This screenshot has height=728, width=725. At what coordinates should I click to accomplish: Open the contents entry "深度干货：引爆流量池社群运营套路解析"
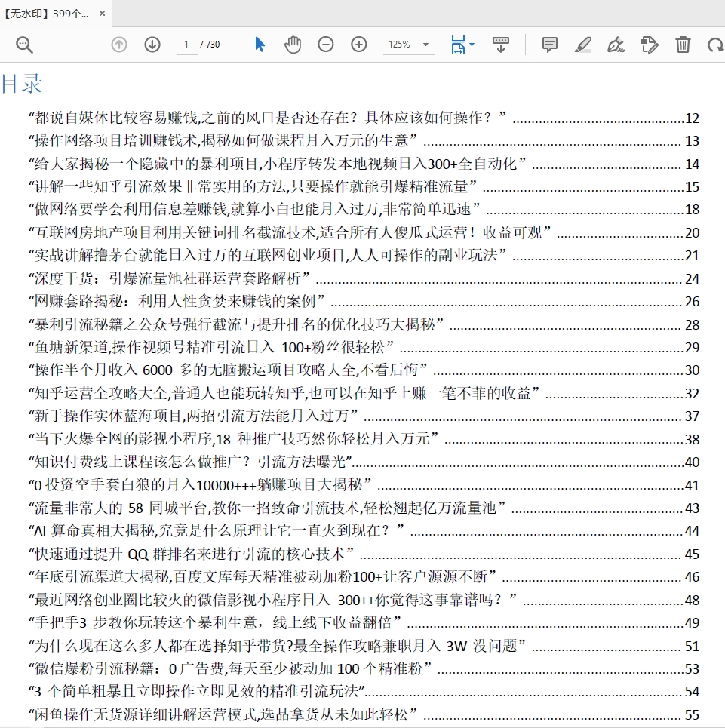point(169,278)
